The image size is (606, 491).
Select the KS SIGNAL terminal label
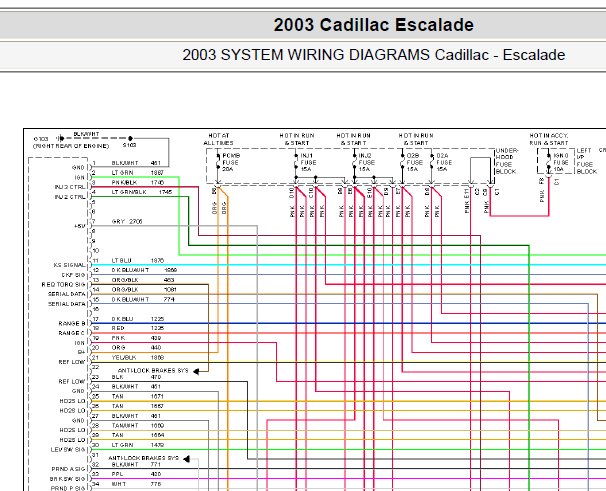click(x=69, y=265)
